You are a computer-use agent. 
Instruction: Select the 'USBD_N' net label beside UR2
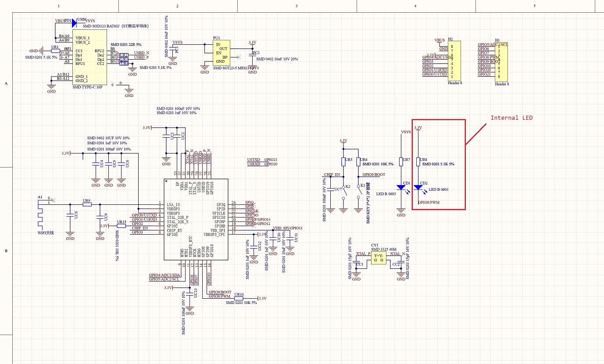pyautogui.click(x=141, y=53)
